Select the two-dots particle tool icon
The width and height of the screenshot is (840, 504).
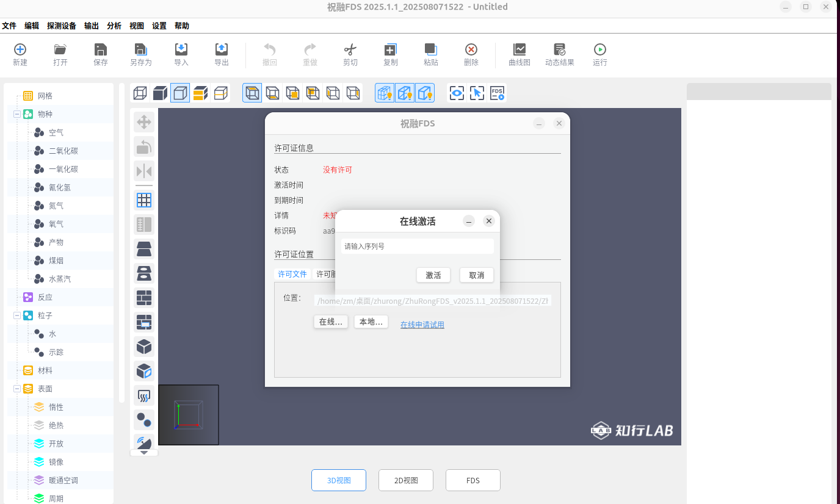point(144,420)
